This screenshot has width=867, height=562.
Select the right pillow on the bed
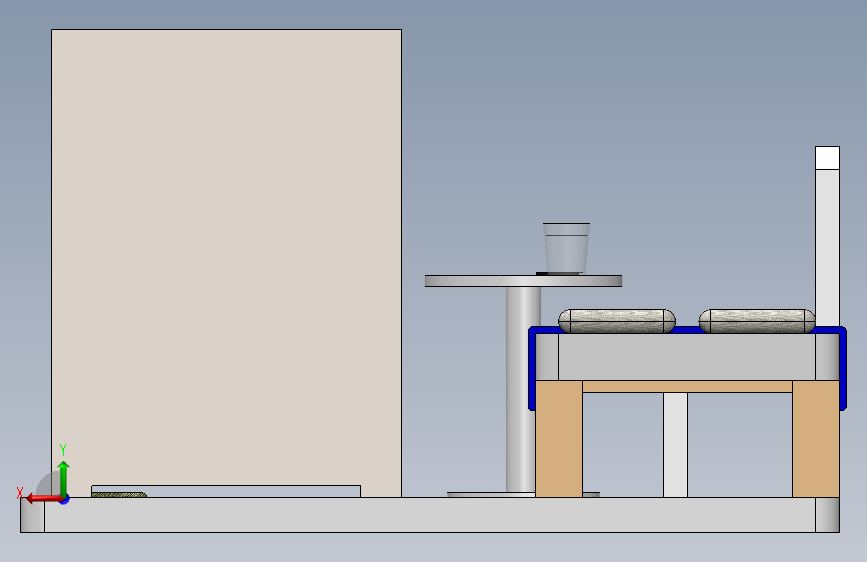(x=757, y=321)
